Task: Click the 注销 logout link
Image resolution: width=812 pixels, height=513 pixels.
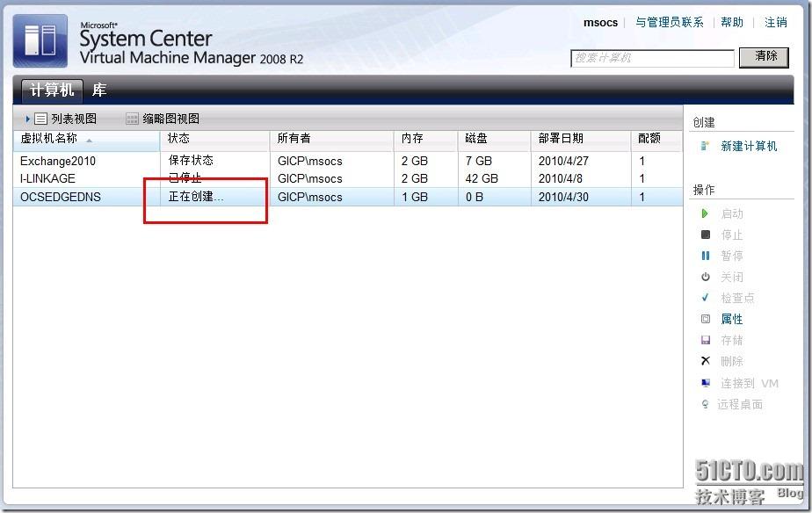Action: [776, 22]
